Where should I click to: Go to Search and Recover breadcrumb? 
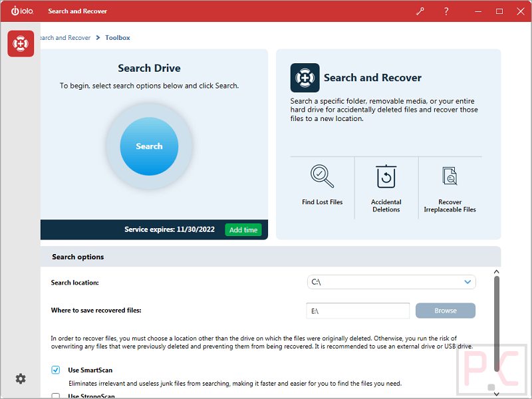65,38
